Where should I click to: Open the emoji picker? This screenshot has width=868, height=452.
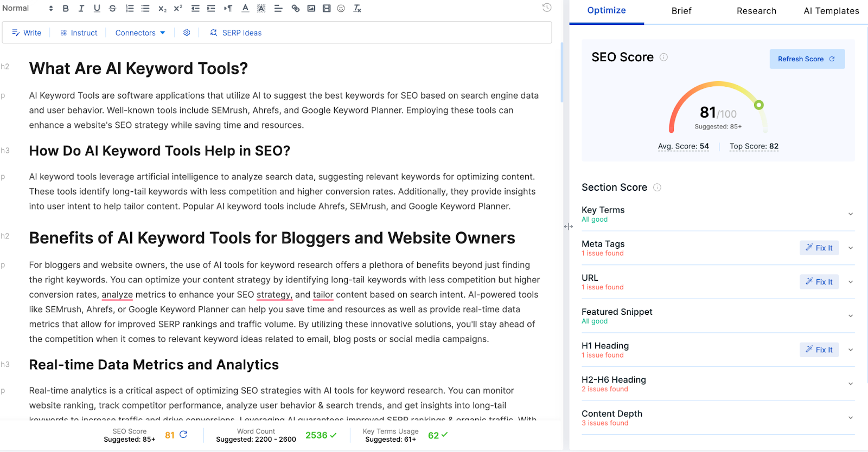pyautogui.click(x=341, y=9)
